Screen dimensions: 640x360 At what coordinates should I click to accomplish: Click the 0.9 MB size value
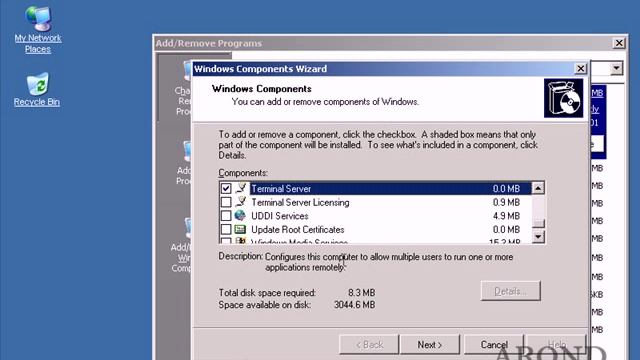tap(506, 202)
